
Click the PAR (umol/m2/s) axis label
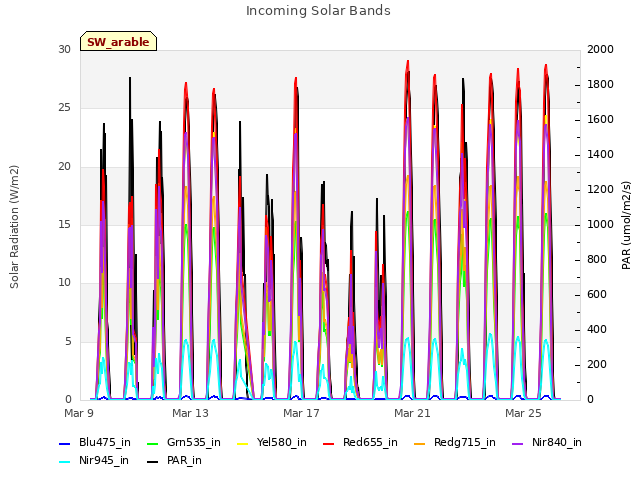[626, 225]
